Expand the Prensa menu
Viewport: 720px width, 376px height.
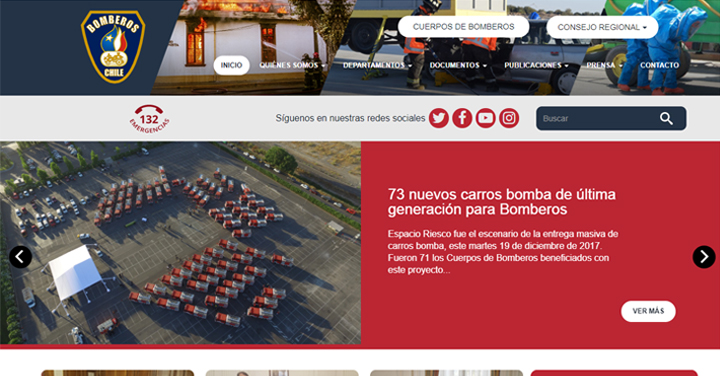click(604, 65)
